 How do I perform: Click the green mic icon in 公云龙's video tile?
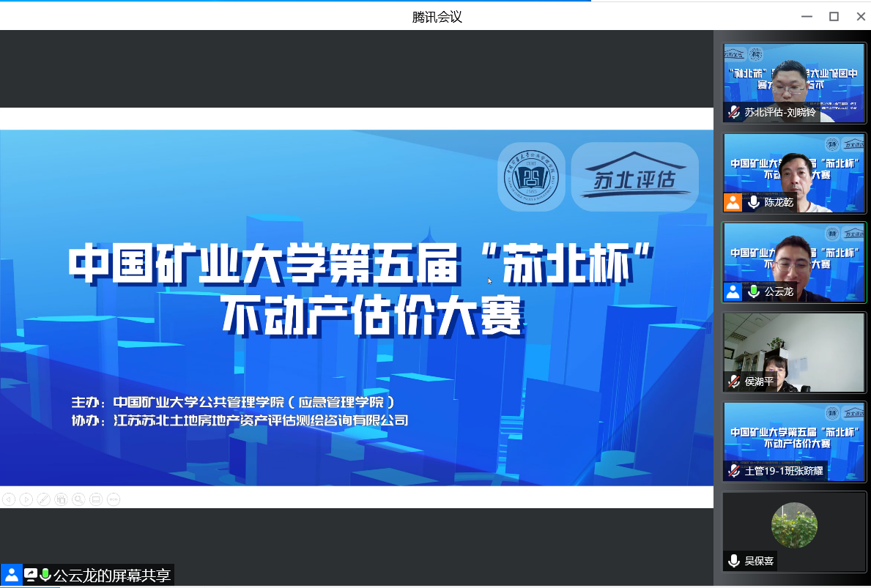tap(754, 291)
